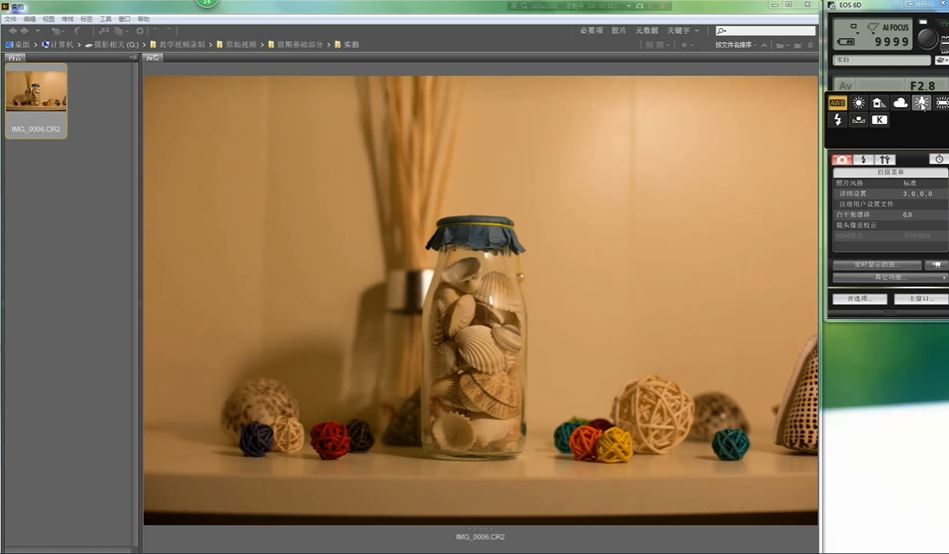This screenshot has width=949, height=554.
Task: Select the IMG_0006.CR2 thumbnail
Action: point(36,101)
